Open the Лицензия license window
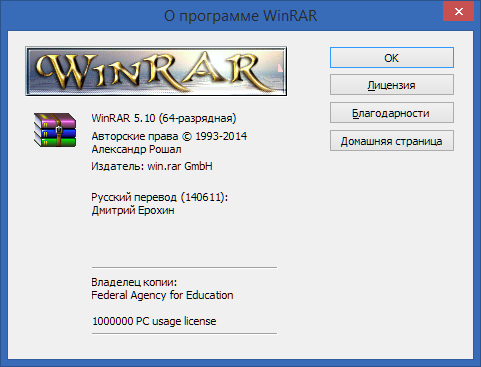 point(392,85)
